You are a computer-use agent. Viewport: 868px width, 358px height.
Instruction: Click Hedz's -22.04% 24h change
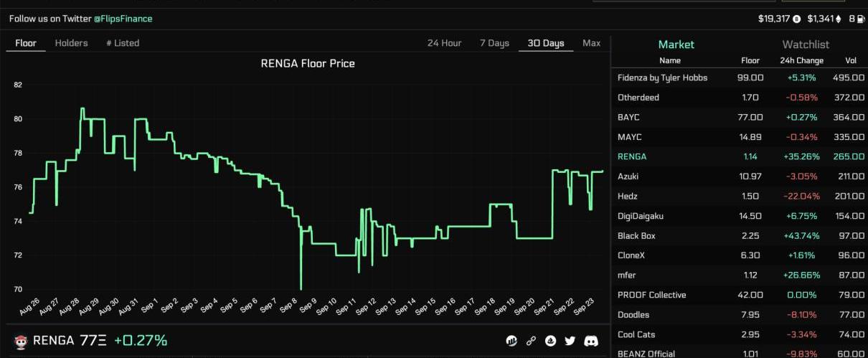[802, 197]
